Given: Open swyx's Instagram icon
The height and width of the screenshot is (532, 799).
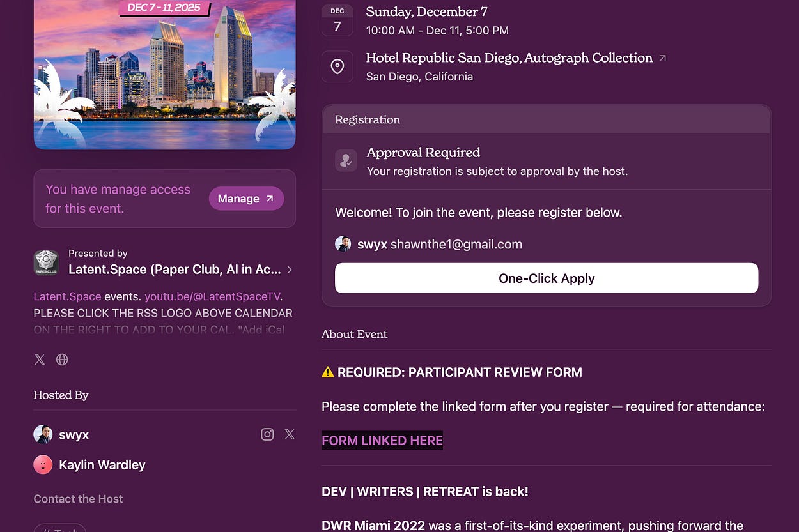Looking at the screenshot, I should 267,434.
